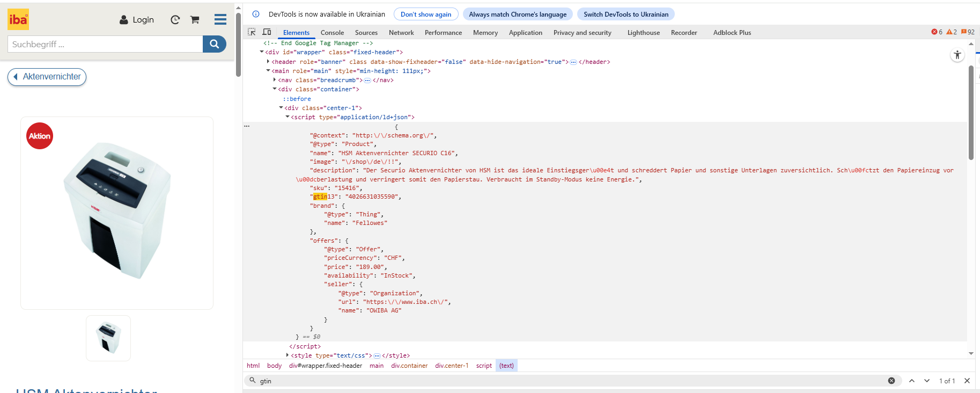The height and width of the screenshot is (393, 980).
Task: Switch to the Sources tab
Action: pos(366,33)
